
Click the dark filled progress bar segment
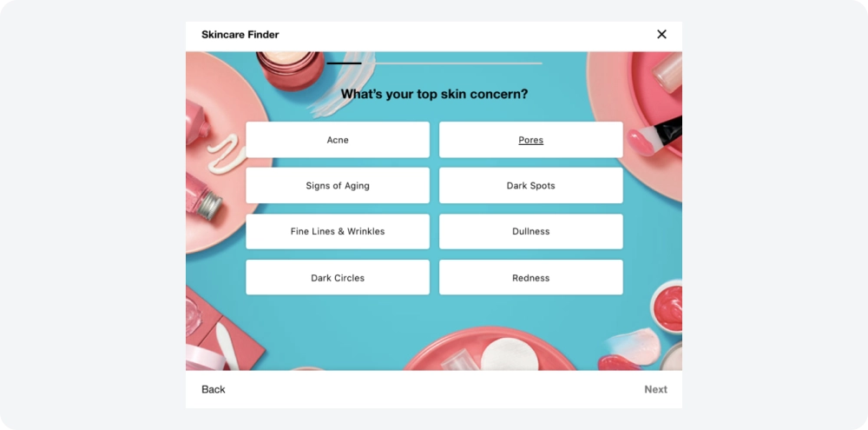[x=344, y=63]
